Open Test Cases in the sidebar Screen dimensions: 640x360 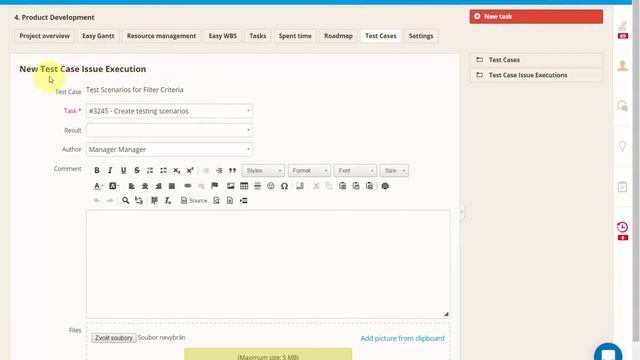pyautogui.click(x=536, y=60)
